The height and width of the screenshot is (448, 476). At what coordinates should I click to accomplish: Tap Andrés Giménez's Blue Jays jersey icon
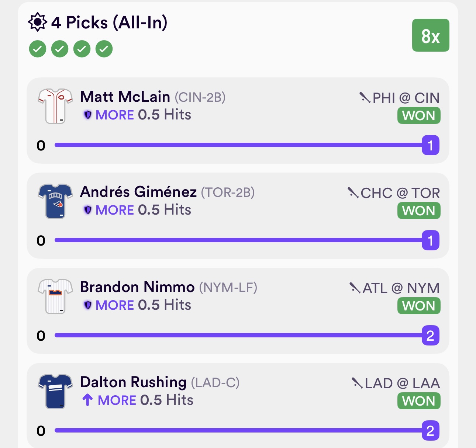click(55, 201)
